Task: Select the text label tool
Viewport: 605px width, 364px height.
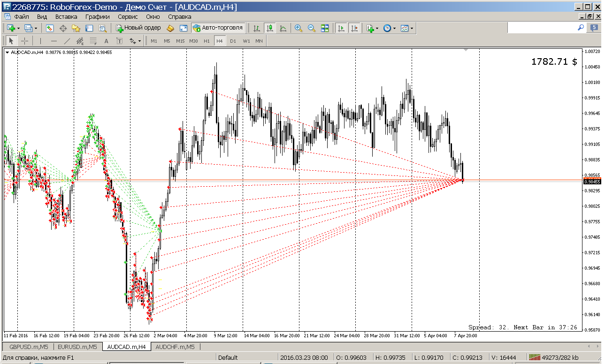Action: click(119, 41)
